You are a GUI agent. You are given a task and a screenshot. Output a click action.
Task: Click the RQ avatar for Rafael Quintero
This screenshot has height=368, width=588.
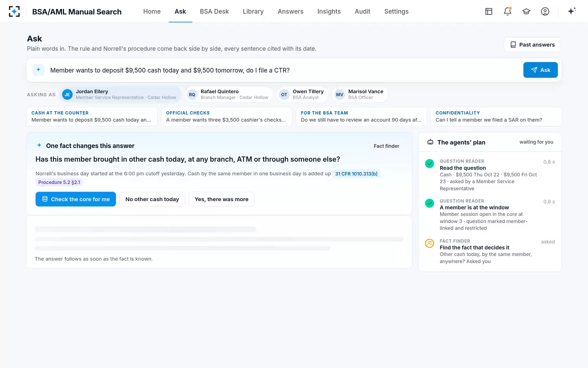coord(192,94)
